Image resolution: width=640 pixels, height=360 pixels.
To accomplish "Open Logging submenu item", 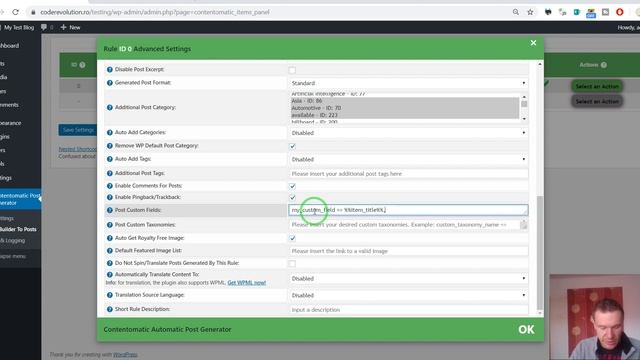I will (13, 240).
